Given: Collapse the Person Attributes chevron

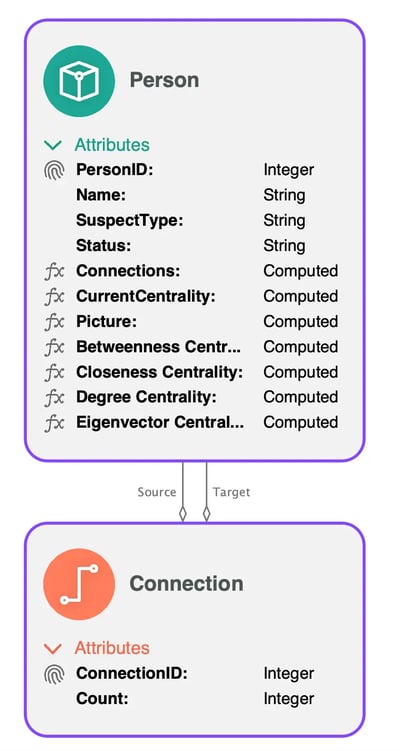Looking at the screenshot, I should (x=53, y=145).
